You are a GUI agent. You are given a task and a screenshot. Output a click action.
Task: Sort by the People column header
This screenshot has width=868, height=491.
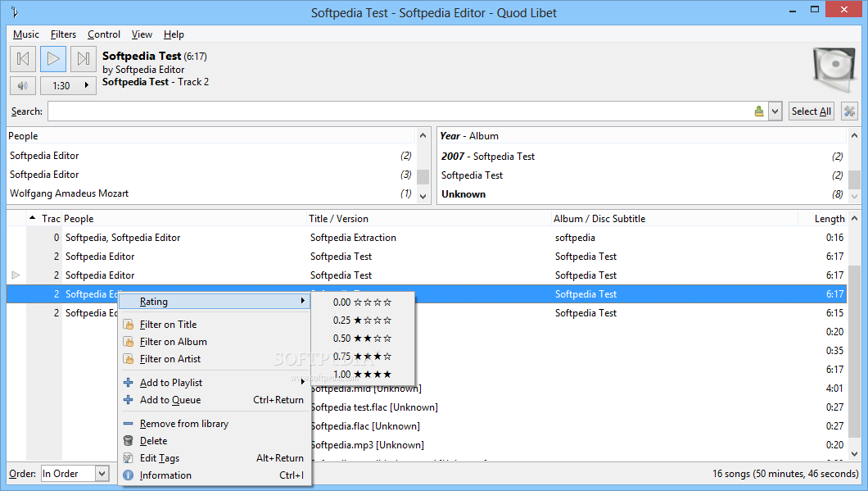coord(184,219)
